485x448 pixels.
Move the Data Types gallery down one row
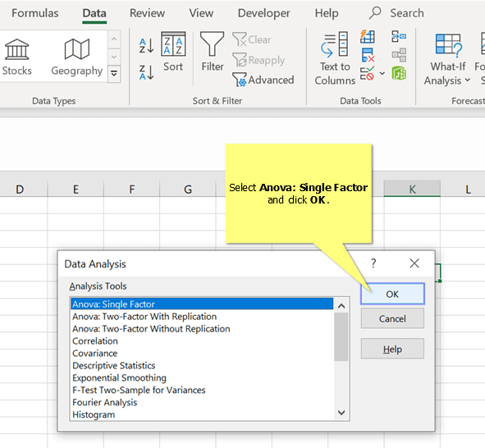point(114,57)
